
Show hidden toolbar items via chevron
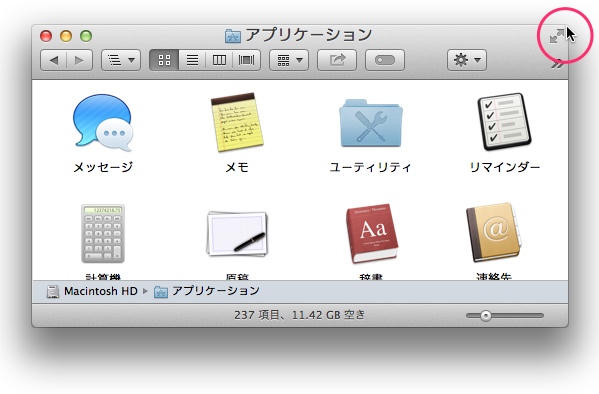(x=558, y=64)
